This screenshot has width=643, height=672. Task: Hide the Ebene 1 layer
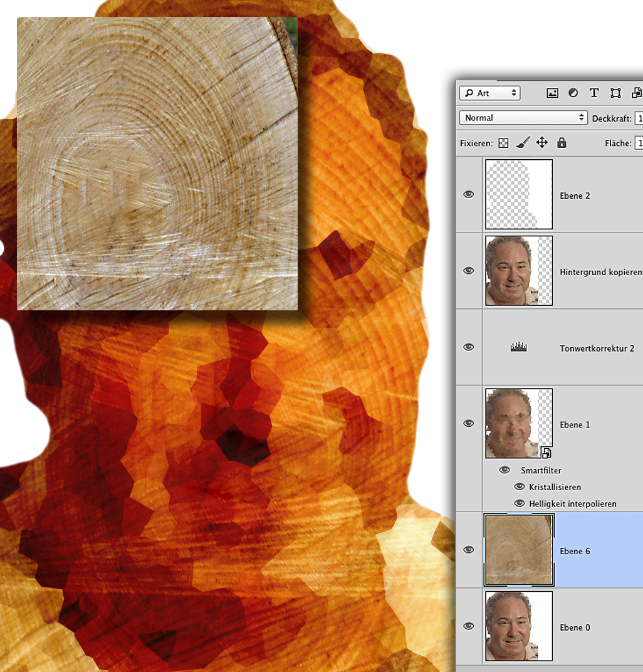[x=469, y=423]
